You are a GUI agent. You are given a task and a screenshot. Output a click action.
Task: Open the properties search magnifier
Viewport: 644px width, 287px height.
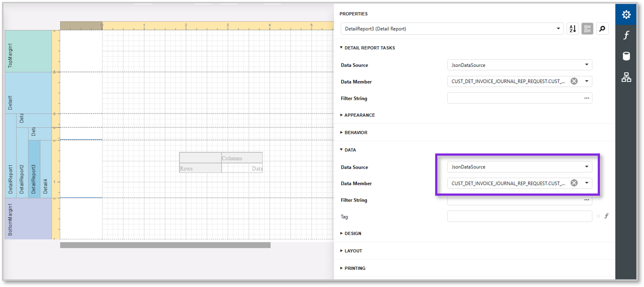pos(602,29)
